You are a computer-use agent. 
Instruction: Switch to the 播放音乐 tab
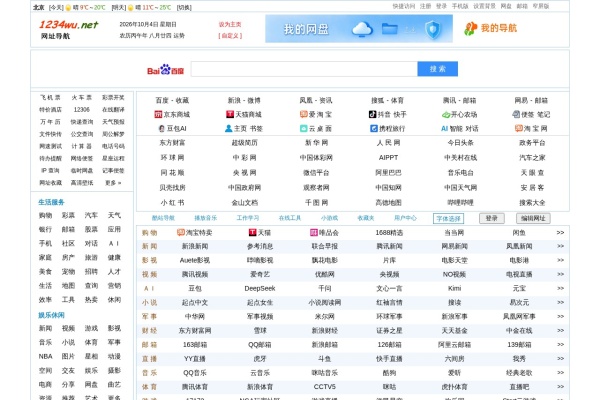[205, 218]
